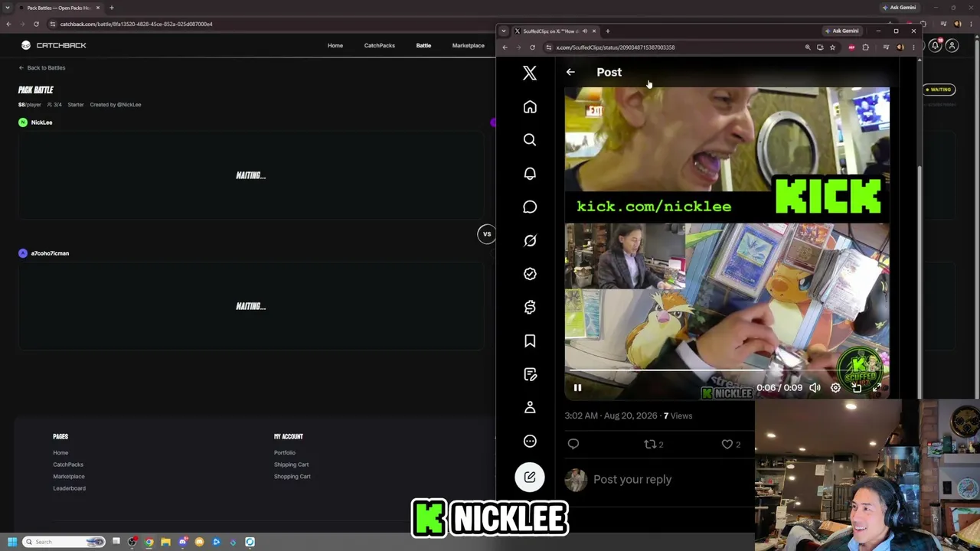Open Leaderboard footer link
Viewport: 980px width, 551px height.
(69, 488)
